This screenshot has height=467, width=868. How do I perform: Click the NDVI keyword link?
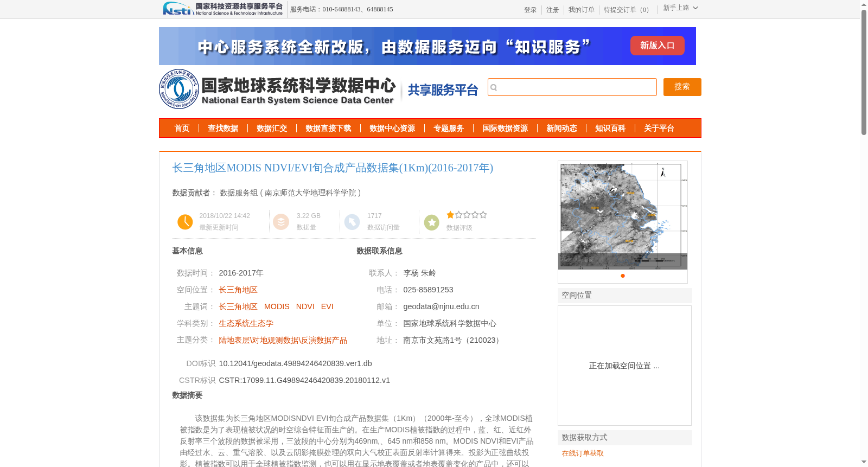click(x=305, y=306)
